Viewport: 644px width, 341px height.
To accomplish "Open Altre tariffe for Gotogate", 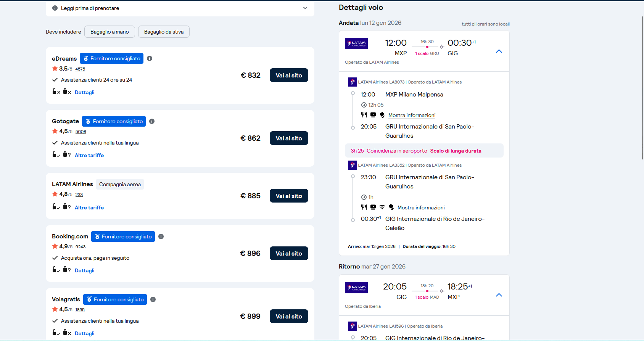I will (89, 155).
